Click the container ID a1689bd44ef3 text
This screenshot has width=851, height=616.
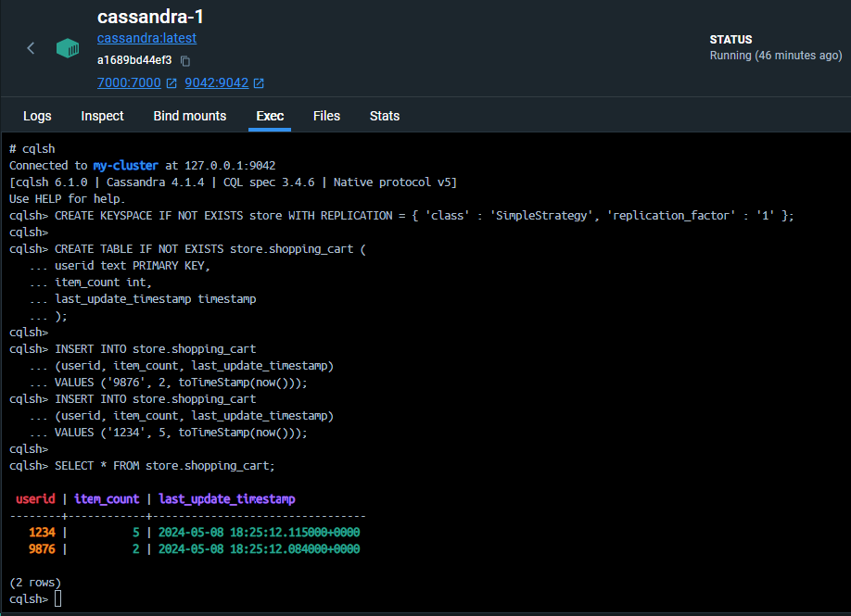pyautogui.click(x=134, y=60)
